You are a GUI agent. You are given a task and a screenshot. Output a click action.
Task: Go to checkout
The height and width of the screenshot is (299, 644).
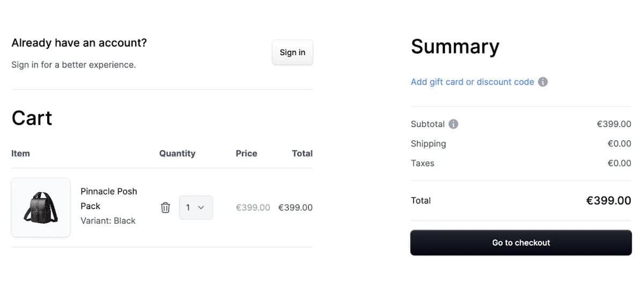[521, 243]
